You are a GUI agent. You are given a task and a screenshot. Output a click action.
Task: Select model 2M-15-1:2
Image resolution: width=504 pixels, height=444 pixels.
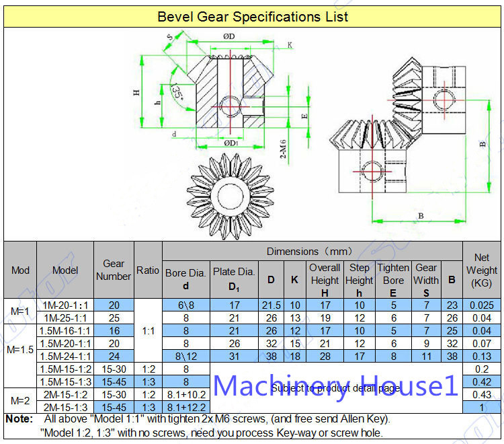tap(65, 394)
